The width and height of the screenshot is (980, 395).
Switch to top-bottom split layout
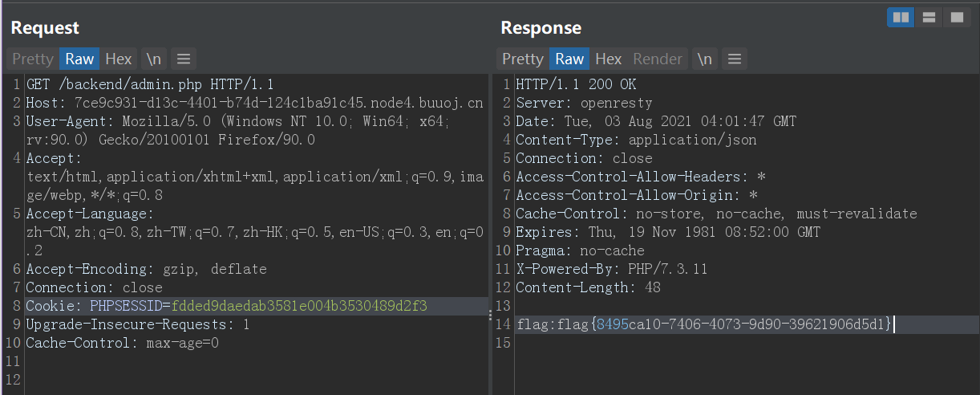click(x=929, y=18)
